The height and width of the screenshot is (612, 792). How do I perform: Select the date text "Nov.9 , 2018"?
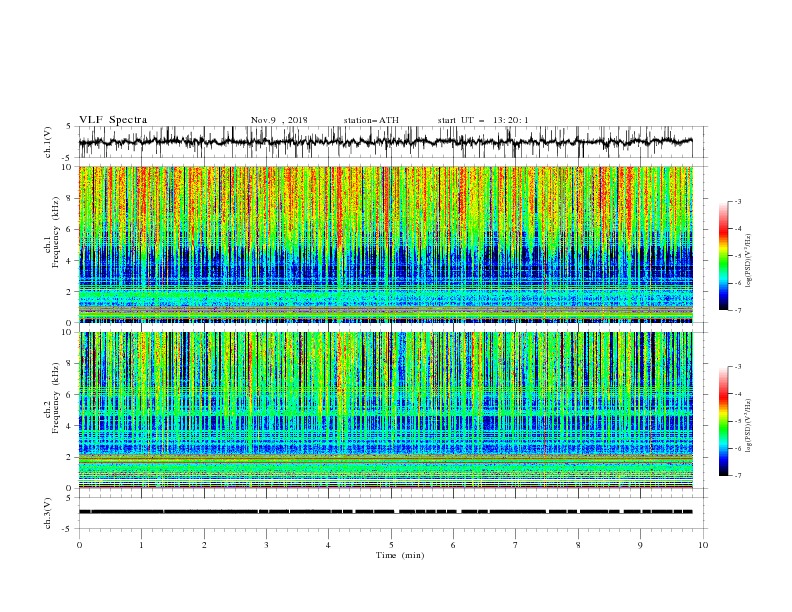coord(279,120)
